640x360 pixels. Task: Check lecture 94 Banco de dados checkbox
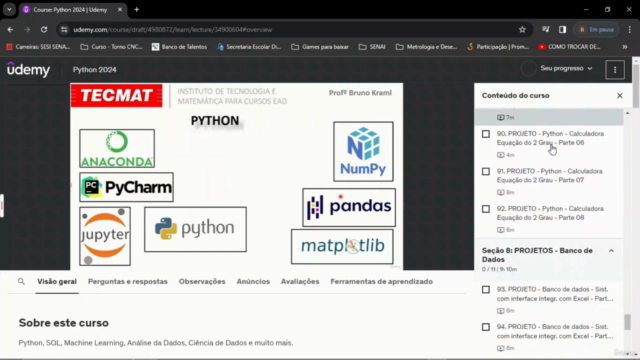pyautogui.click(x=486, y=327)
